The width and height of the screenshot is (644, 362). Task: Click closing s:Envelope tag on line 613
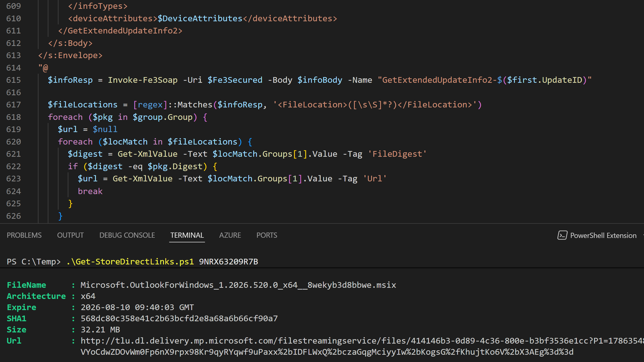(70, 55)
